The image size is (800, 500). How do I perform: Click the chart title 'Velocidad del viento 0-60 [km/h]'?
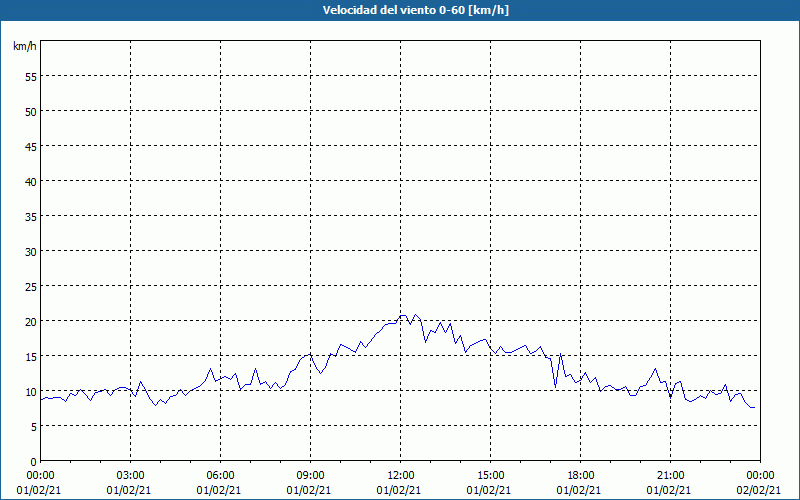[416, 10]
